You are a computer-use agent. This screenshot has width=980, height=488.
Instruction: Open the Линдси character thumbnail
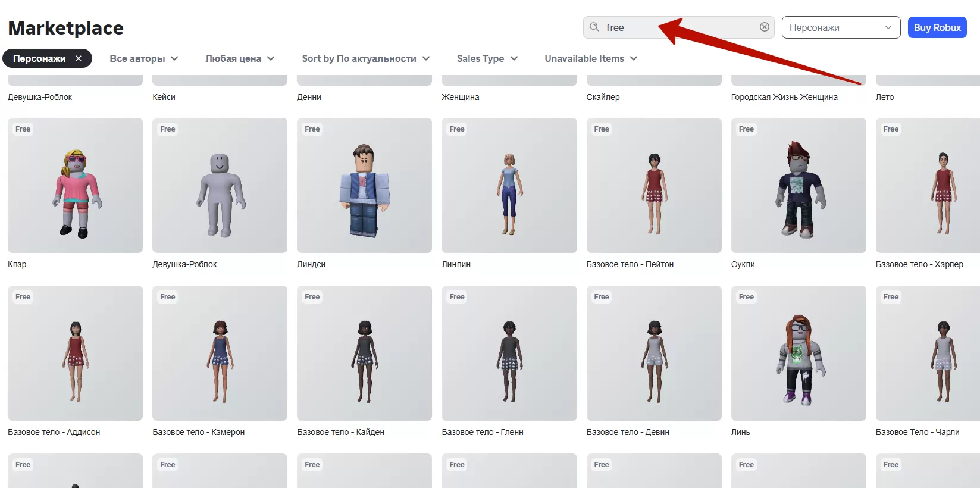[x=364, y=185]
